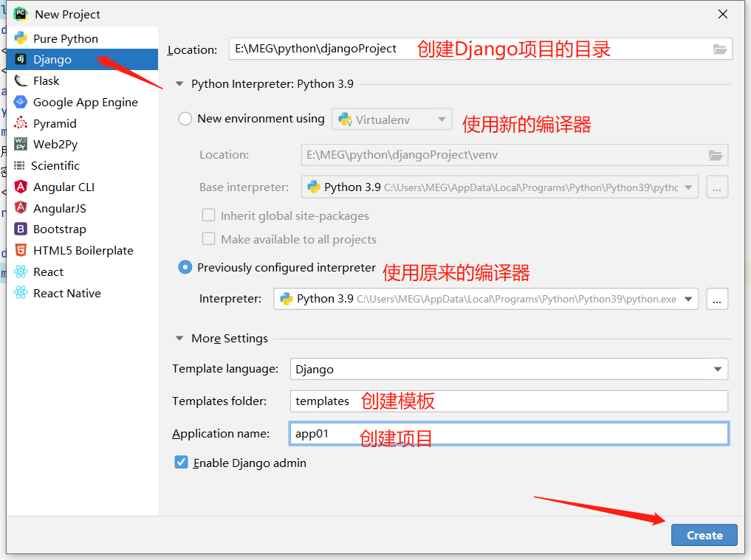
Task: Collapse the Python Interpreter section
Action: click(x=179, y=84)
